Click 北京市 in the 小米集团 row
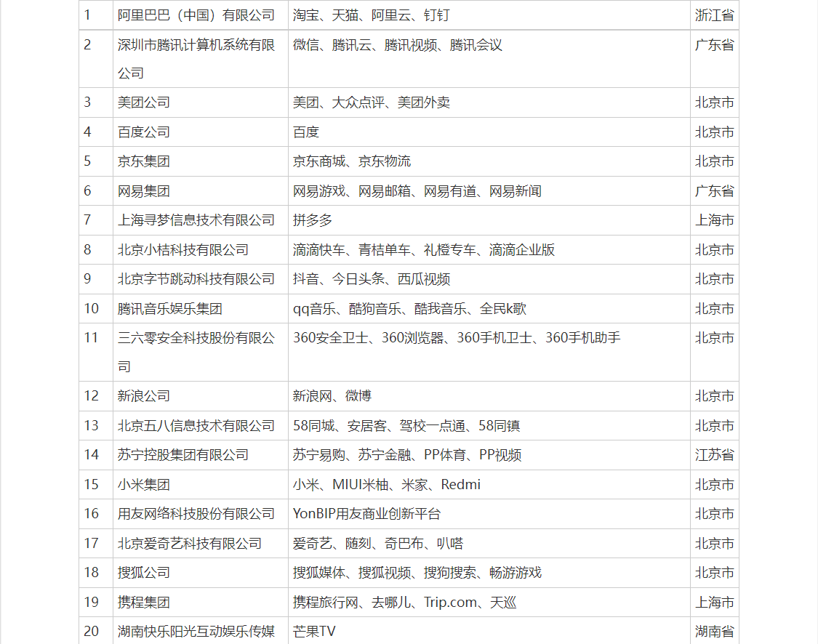The width and height of the screenshot is (818, 644). (714, 484)
